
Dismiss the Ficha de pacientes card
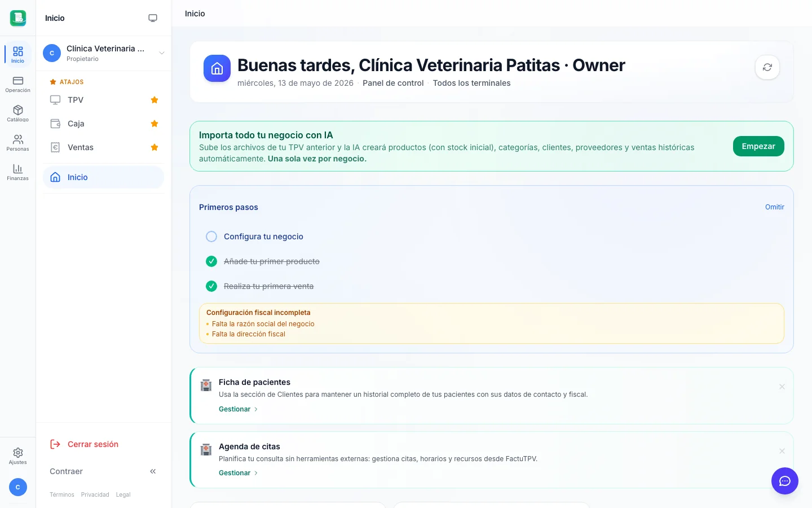(782, 387)
